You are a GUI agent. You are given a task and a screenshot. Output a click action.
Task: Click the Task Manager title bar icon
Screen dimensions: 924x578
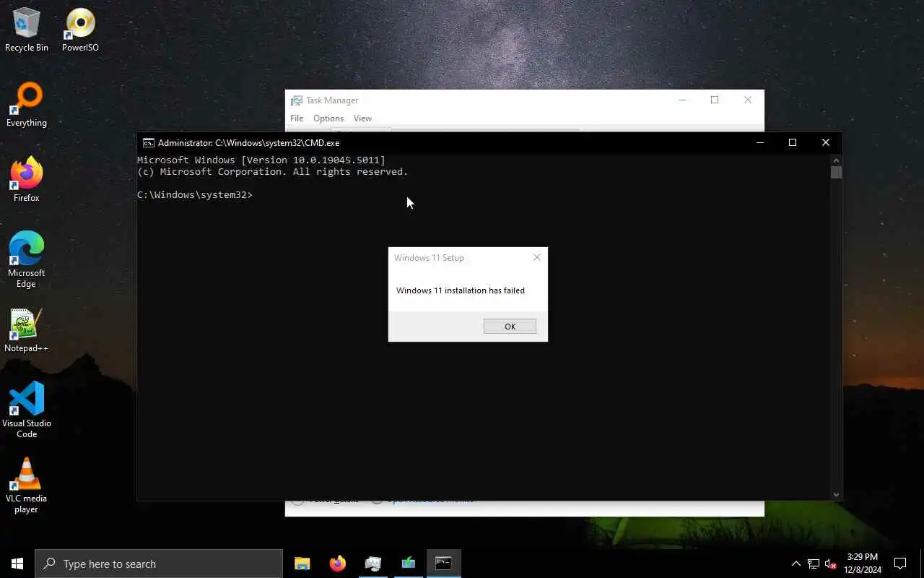(296, 100)
